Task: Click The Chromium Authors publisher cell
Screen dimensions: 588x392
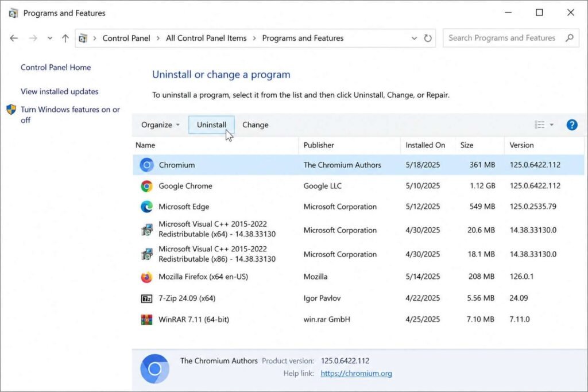Action: pyautogui.click(x=342, y=165)
